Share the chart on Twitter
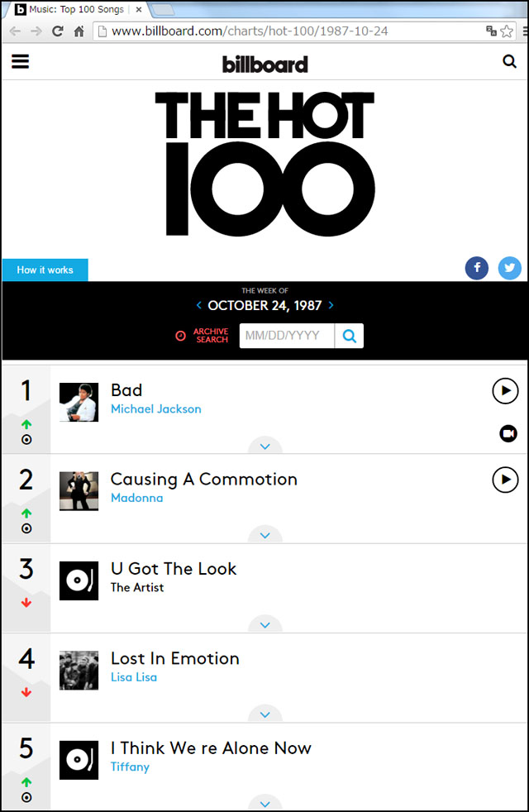Viewport: 529px width, 812px height. coord(509,268)
